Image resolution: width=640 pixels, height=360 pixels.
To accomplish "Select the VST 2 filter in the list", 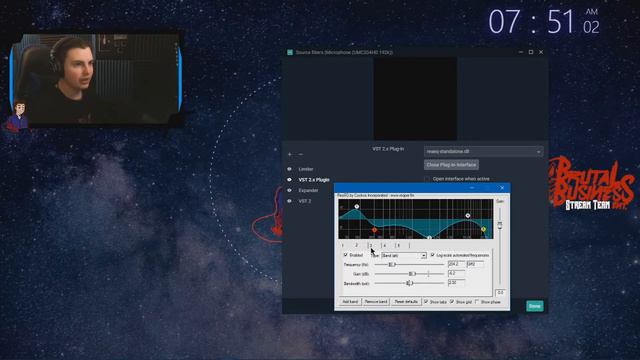I will point(304,201).
